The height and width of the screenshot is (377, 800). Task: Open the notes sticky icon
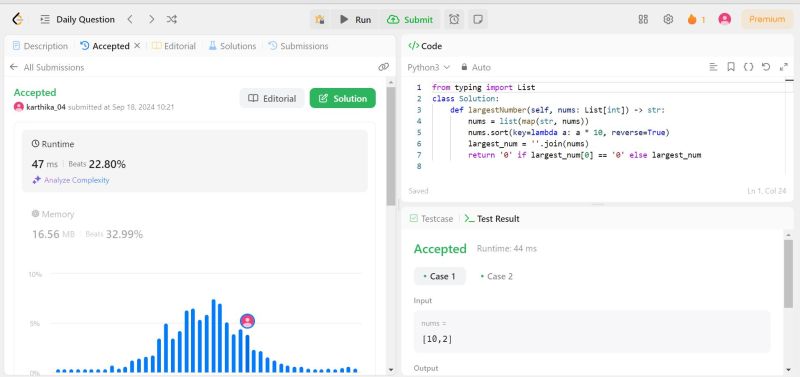pyautogui.click(x=478, y=19)
